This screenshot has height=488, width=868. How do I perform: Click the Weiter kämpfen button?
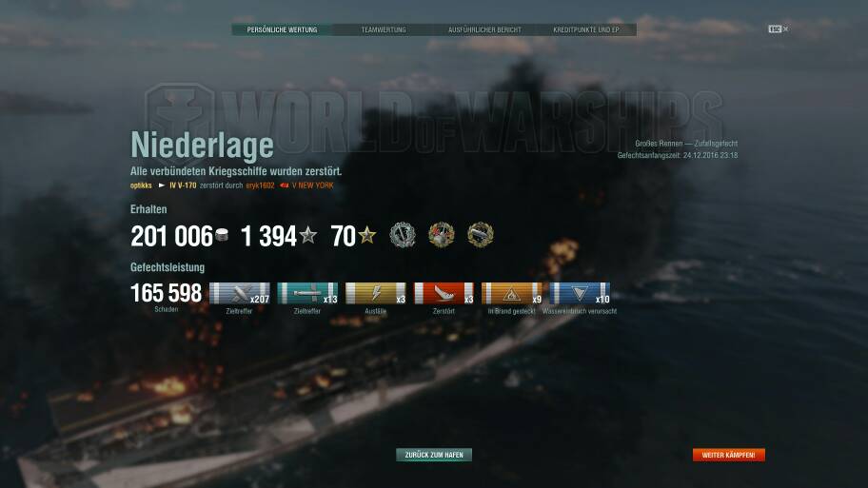click(x=728, y=455)
